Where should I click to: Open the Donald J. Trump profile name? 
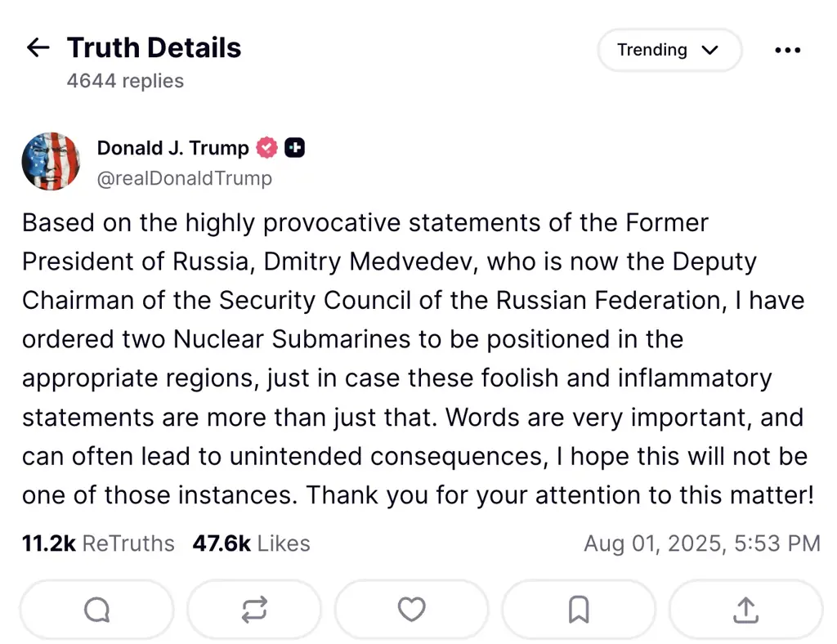coord(172,148)
